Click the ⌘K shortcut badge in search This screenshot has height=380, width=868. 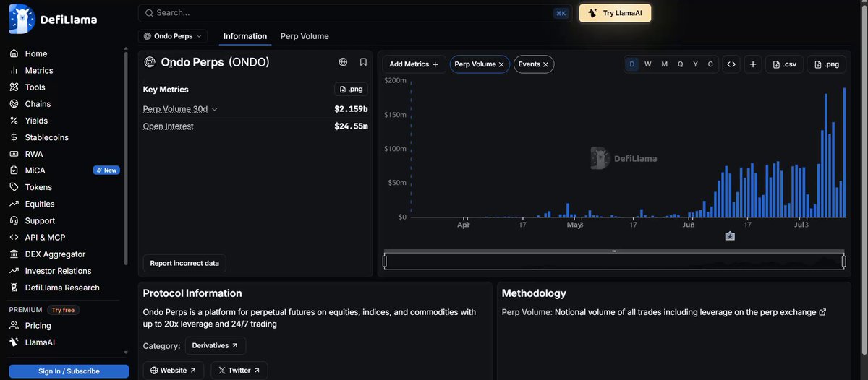(561, 13)
